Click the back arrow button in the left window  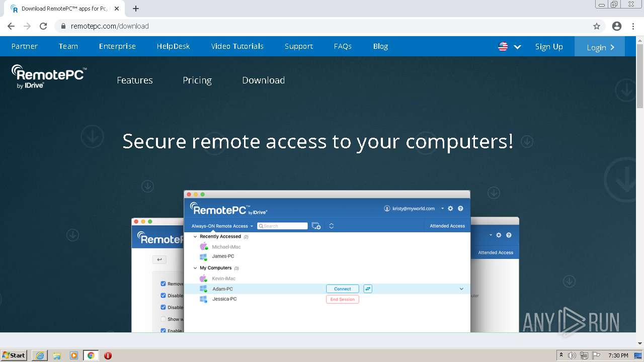[159, 259]
